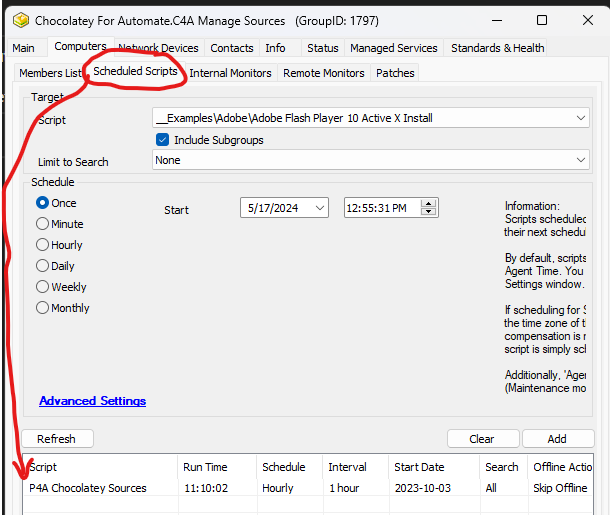The image size is (610, 515).
Task: Show the Members List sub-tab
Action: pos(51,73)
